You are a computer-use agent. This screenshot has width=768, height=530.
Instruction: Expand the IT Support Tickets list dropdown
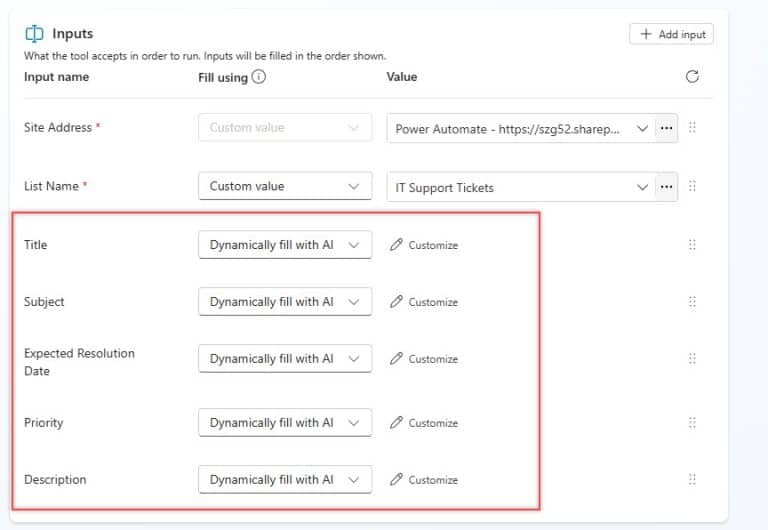[x=520, y=187]
